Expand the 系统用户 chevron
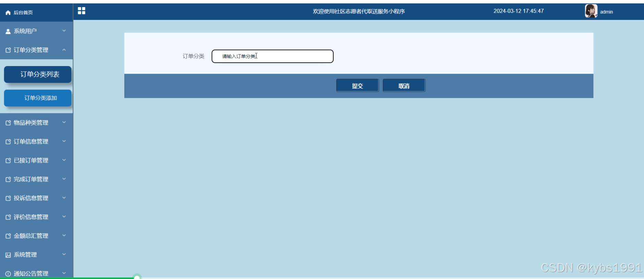This screenshot has width=644, height=279. (x=64, y=31)
